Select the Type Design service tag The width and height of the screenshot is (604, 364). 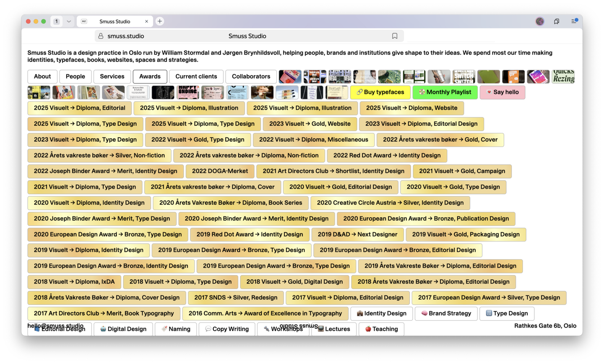coord(507,313)
